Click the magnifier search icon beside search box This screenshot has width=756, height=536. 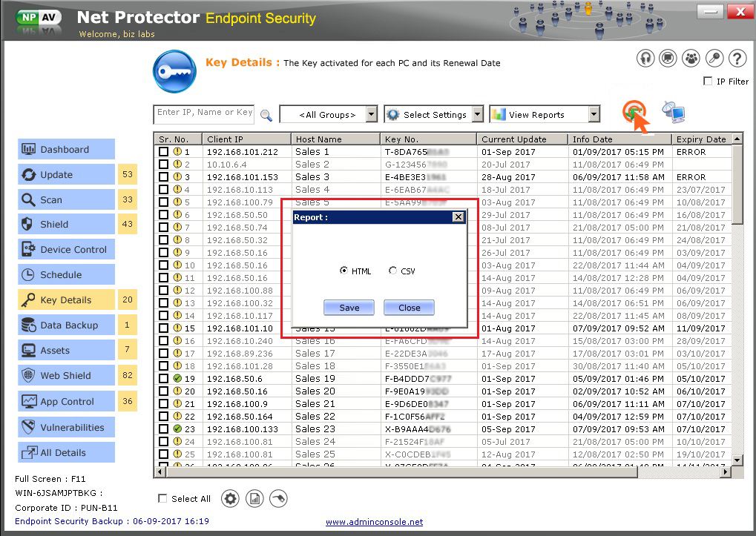pyautogui.click(x=266, y=115)
